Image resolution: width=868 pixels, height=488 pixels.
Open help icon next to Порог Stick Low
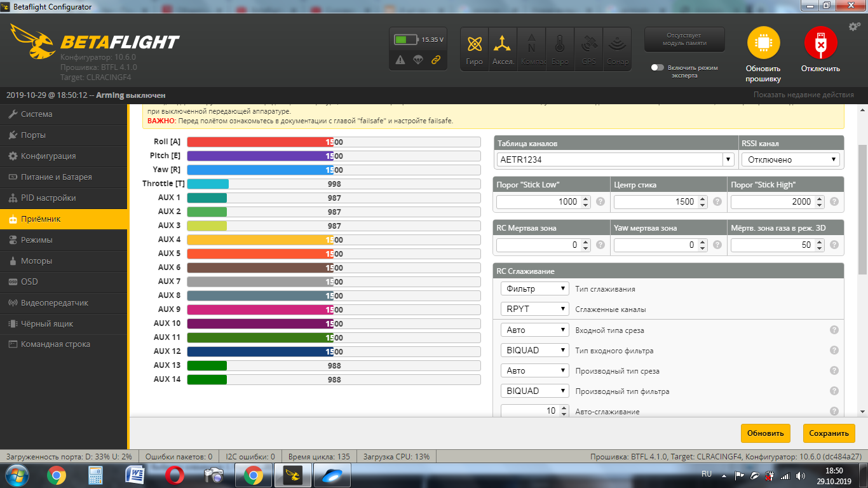(600, 201)
